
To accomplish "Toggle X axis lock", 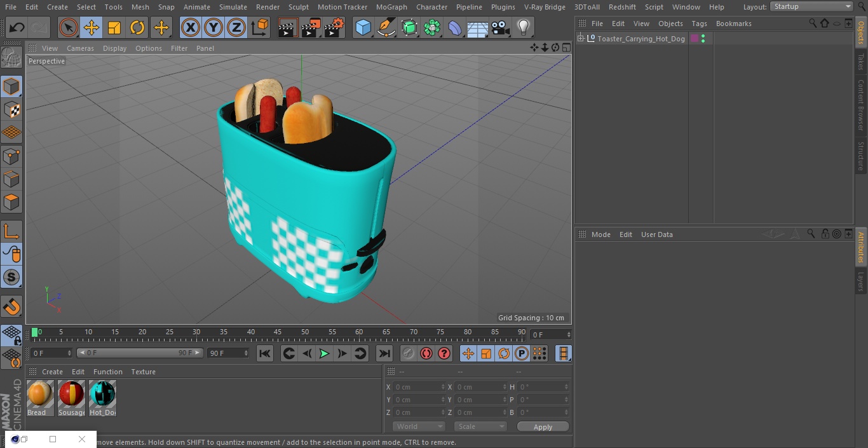I will 191,27.
